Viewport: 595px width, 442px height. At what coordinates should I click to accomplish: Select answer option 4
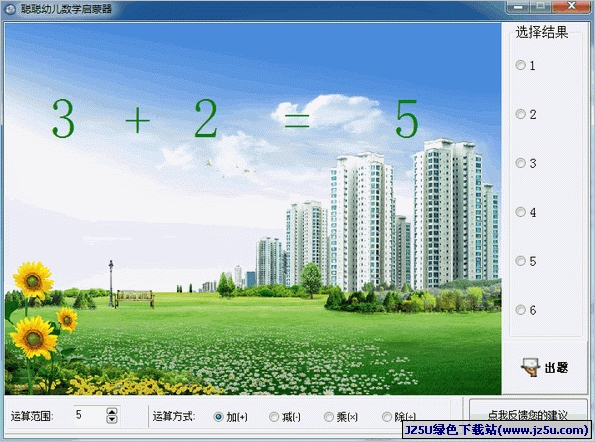click(x=526, y=212)
